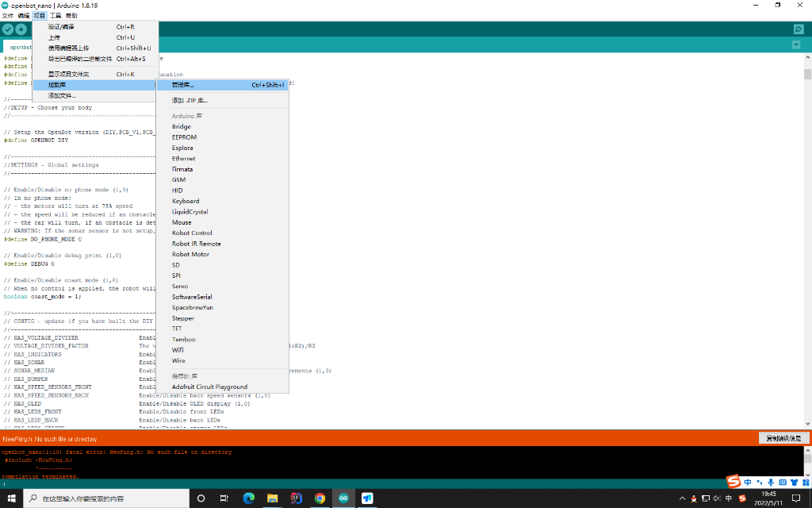This screenshot has width=812, height=508.
Task: Include the EEPROM library
Action: (223, 137)
